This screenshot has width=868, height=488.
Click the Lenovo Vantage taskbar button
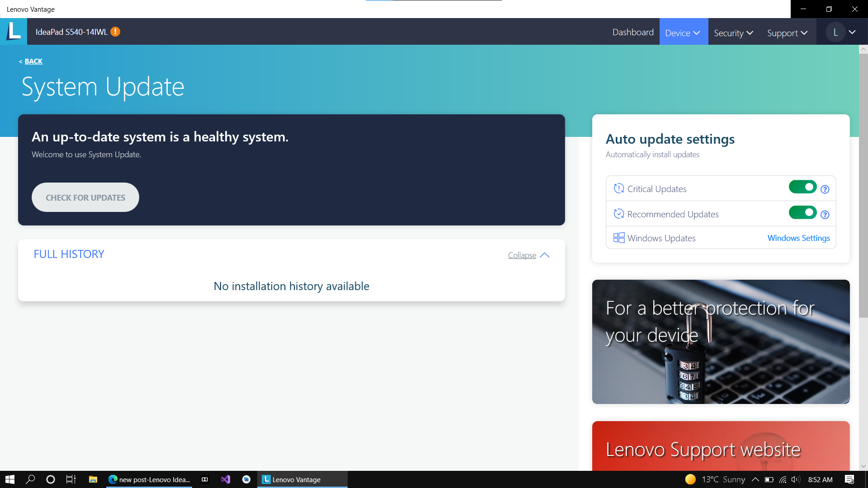point(302,479)
